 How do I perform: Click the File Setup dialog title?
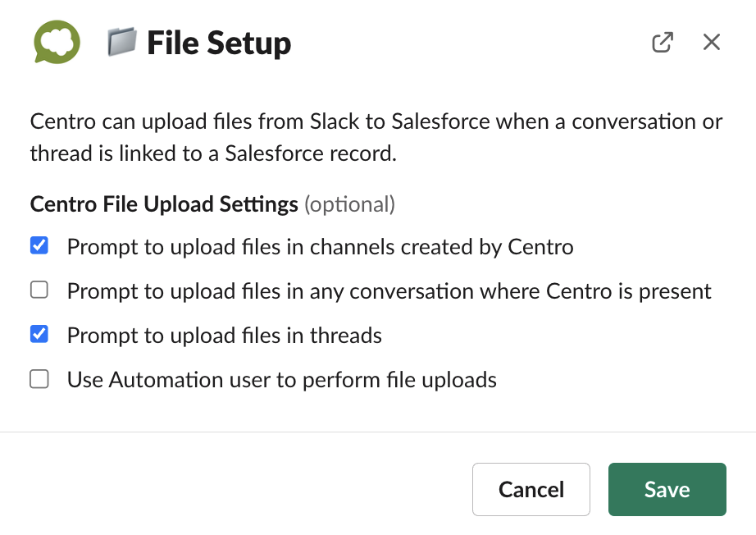coord(219,42)
